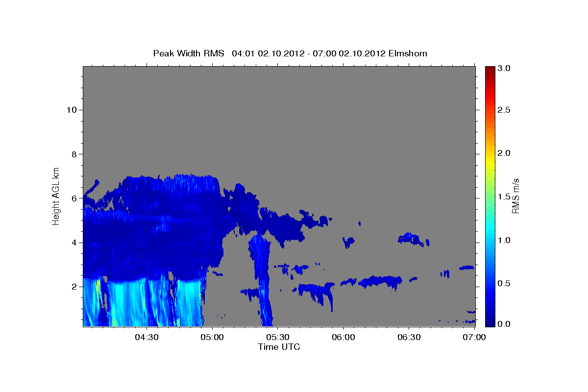Click the 07:00 time tick label
Screen dimensions: 588x392
[474, 337]
